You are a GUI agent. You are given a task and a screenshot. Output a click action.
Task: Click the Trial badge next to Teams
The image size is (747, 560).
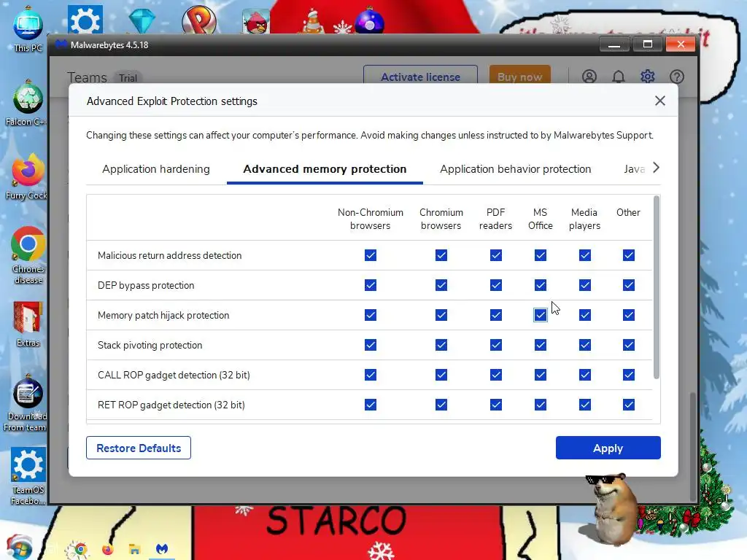(128, 78)
